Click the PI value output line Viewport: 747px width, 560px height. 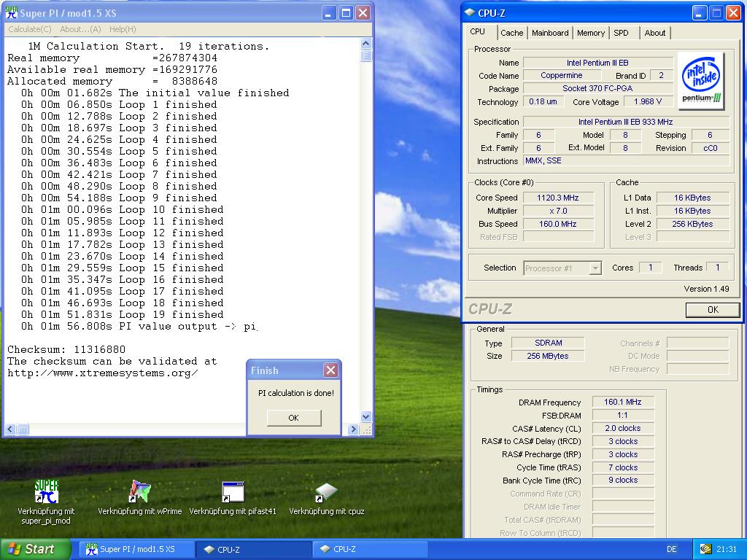pyautogui.click(x=139, y=327)
